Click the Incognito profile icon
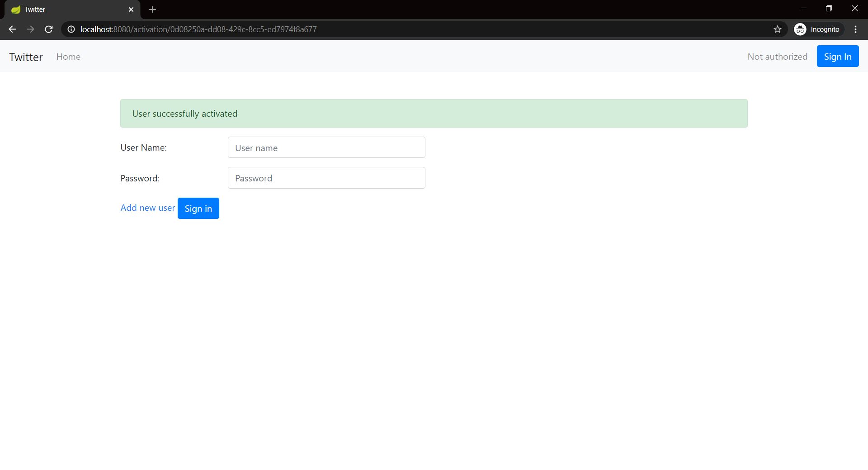868x470 pixels. 800,29
